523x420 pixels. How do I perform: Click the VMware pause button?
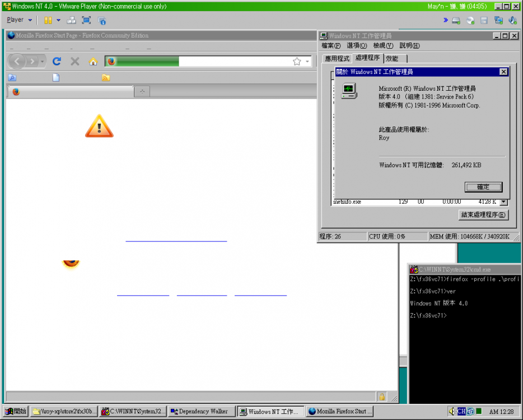[48, 20]
